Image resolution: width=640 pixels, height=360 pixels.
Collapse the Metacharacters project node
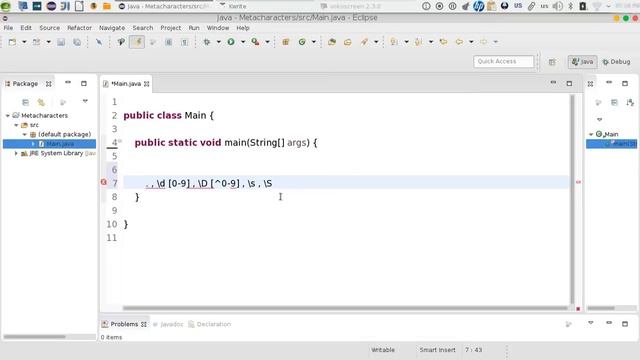pyautogui.click(x=7, y=116)
